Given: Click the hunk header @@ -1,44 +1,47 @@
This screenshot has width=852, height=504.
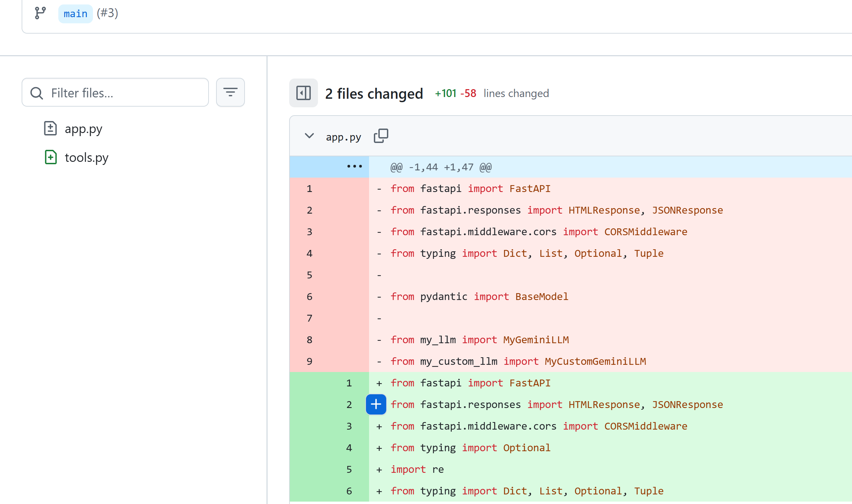Looking at the screenshot, I should (x=441, y=167).
